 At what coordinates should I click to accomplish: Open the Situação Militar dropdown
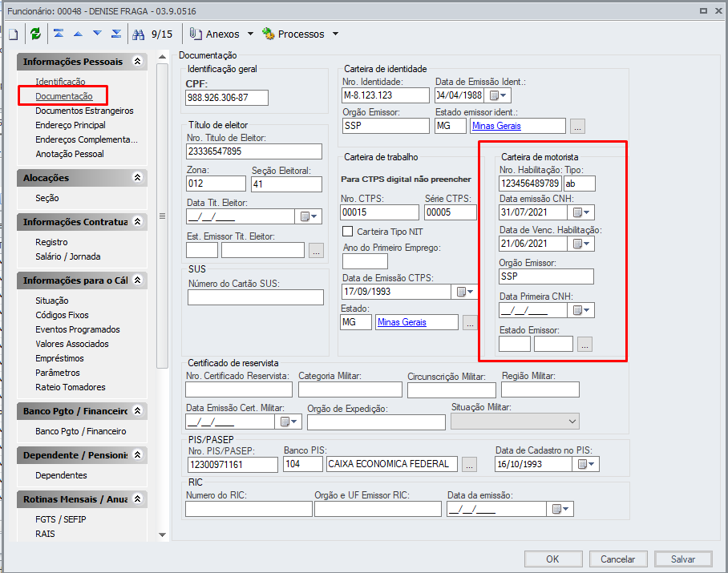click(x=515, y=422)
